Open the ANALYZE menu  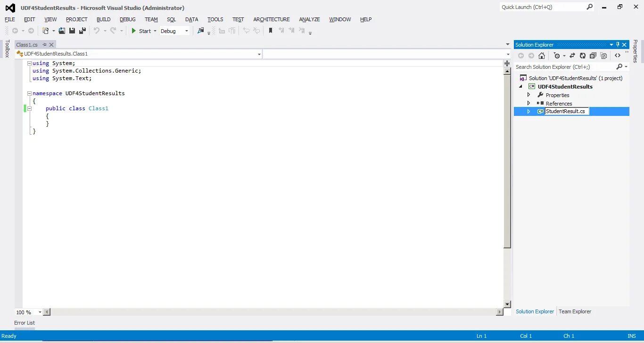tap(309, 19)
